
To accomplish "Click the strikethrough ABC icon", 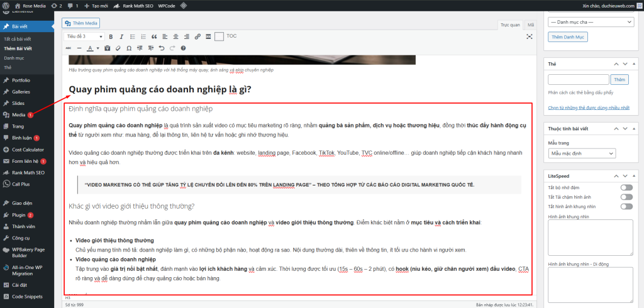I will [68, 48].
